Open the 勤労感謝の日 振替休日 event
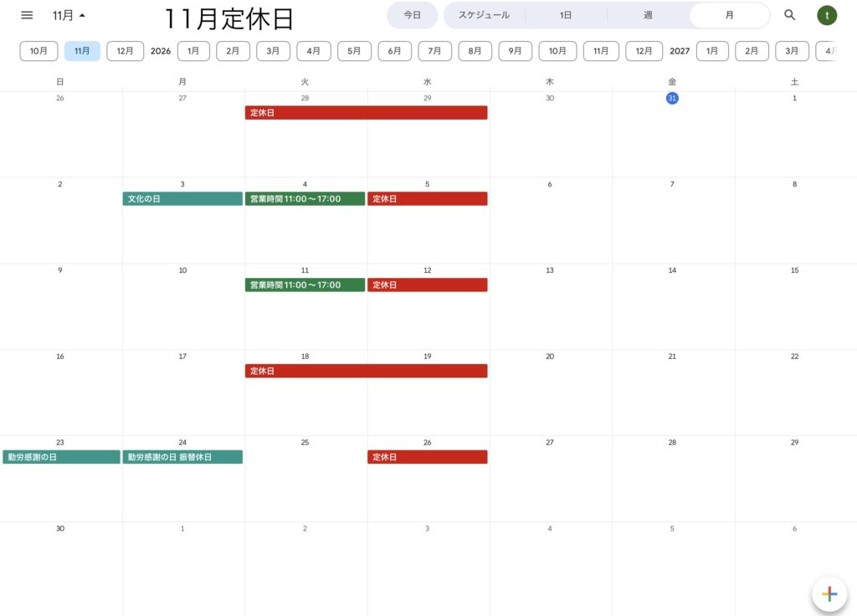The height and width of the screenshot is (616, 857). (x=182, y=457)
